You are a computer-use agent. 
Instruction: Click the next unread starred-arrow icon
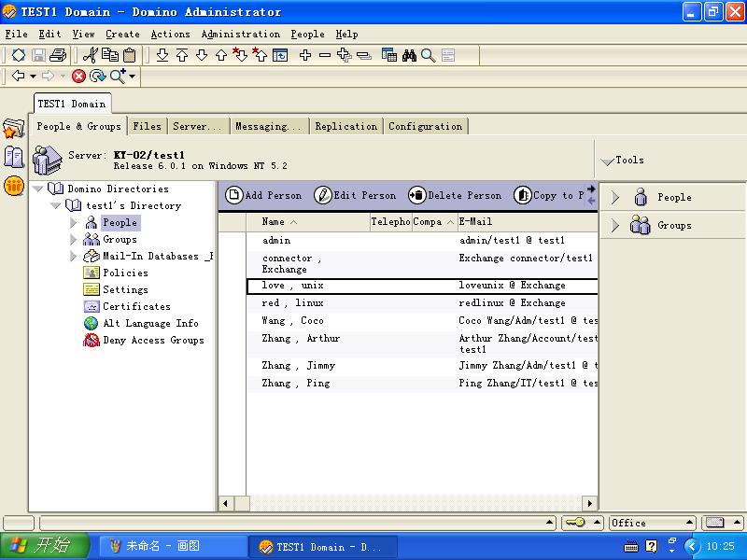[240, 55]
